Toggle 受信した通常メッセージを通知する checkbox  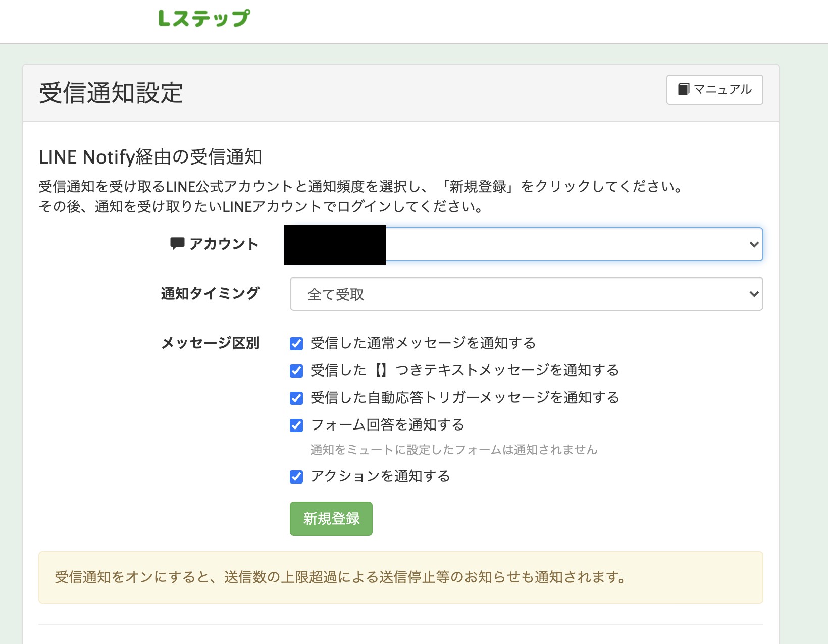coord(296,344)
